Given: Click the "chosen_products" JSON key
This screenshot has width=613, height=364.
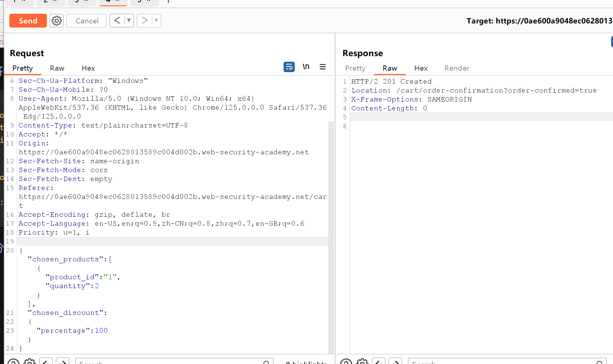Looking at the screenshot, I should [x=66, y=259].
